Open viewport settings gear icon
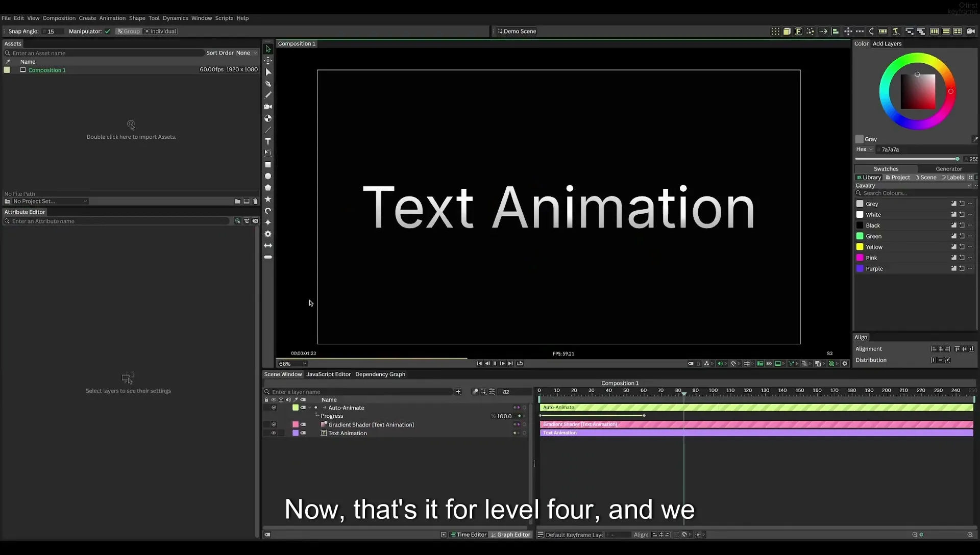This screenshot has width=980, height=555. tap(845, 364)
